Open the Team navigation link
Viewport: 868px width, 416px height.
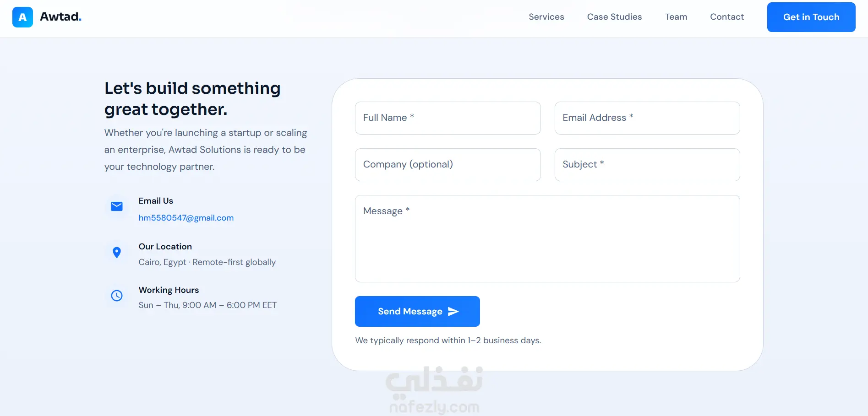coord(676,17)
